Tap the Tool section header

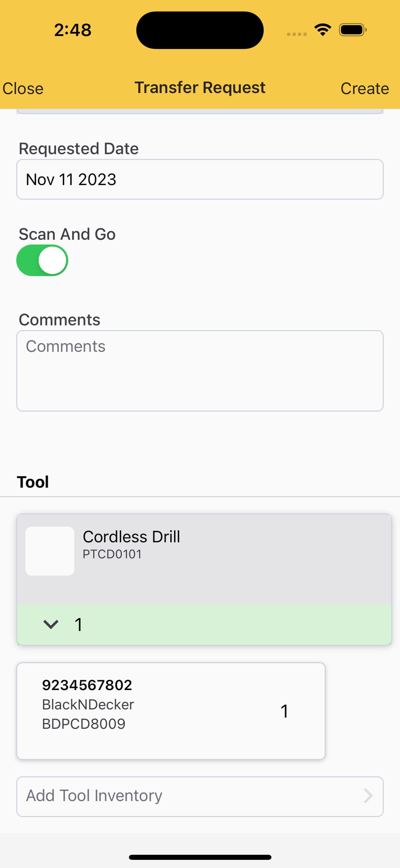tap(33, 482)
